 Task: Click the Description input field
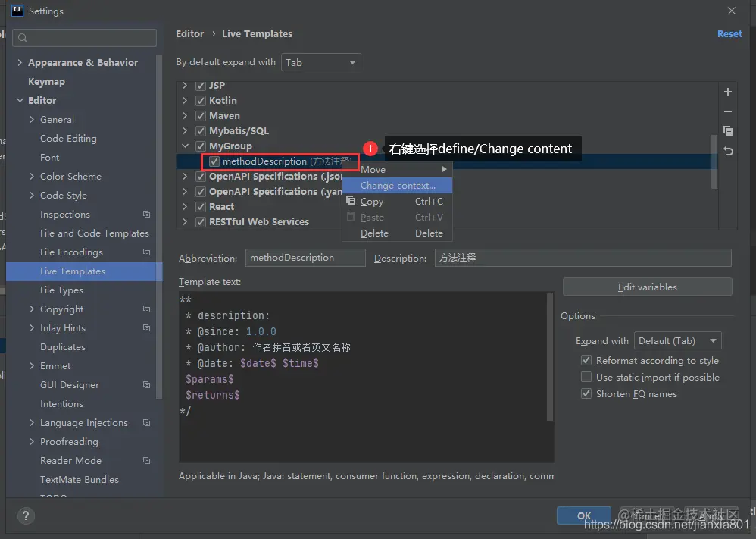pyautogui.click(x=583, y=258)
